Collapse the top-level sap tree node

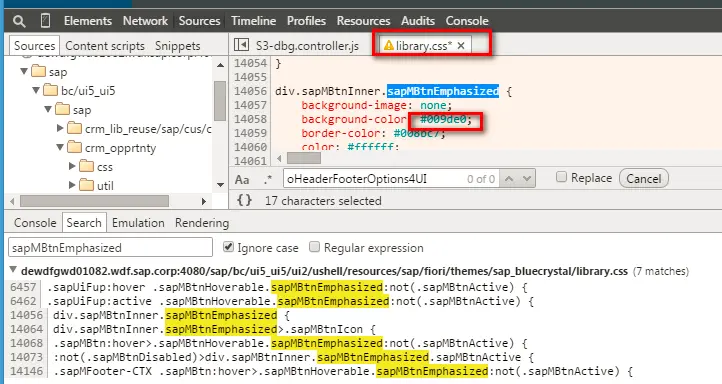[24, 71]
